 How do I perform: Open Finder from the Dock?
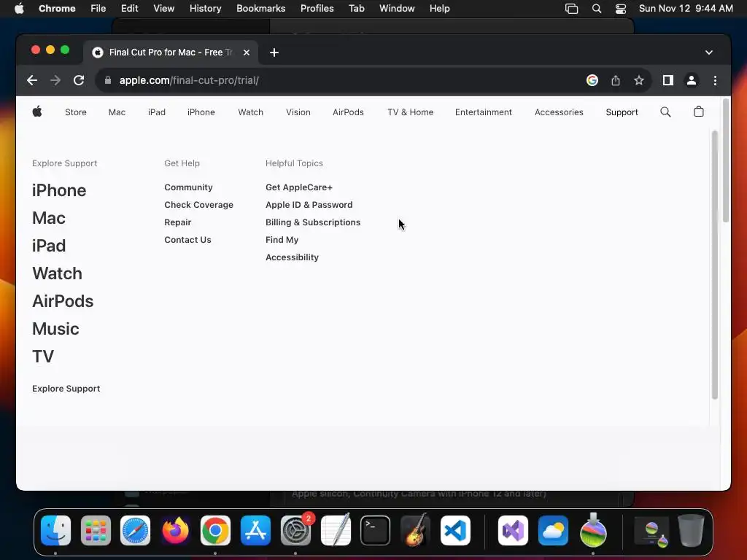point(55,531)
